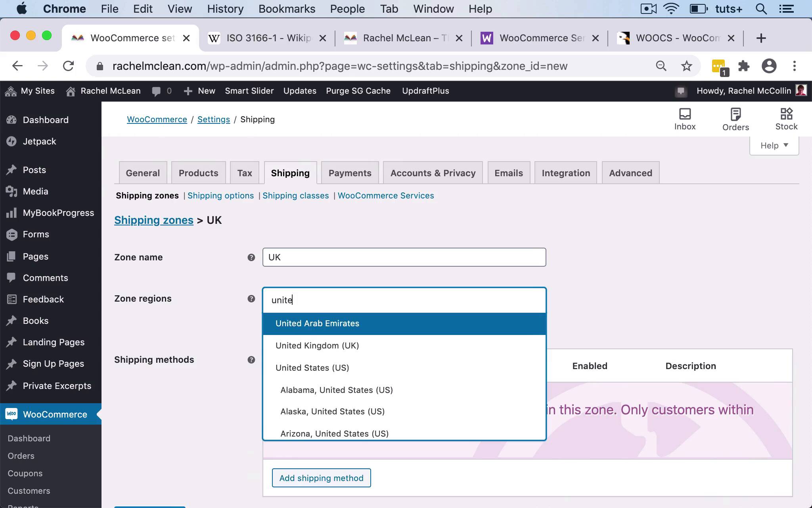Viewport: 812px width, 508px height.
Task: Expand the United States (US) region
Action: pyautogui.click(x=312, y=368)
